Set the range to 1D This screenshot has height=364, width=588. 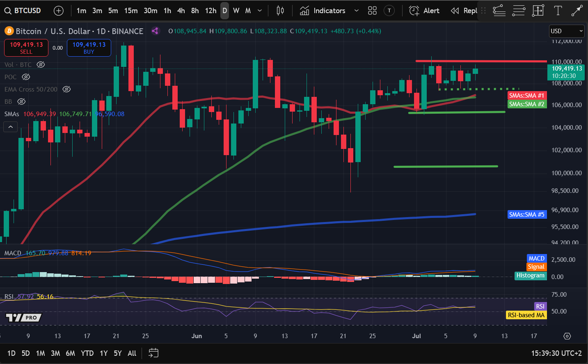point(11,353)
